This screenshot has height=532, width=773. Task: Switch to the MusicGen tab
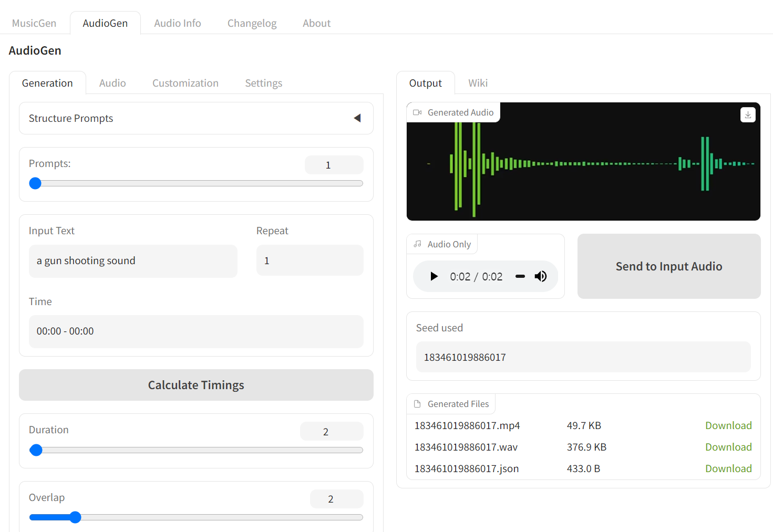34,23
